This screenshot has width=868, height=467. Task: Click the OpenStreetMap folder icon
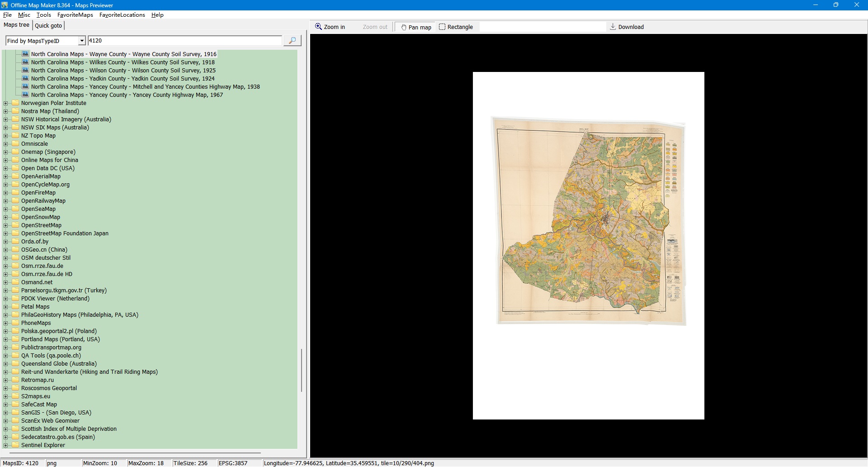16,225
